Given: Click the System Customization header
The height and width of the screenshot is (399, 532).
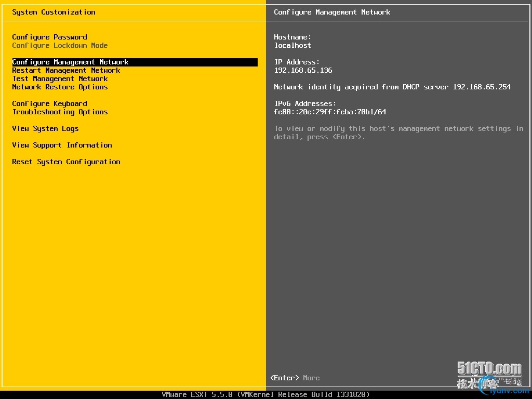Looking at the screenshot, I should point(54,12).
